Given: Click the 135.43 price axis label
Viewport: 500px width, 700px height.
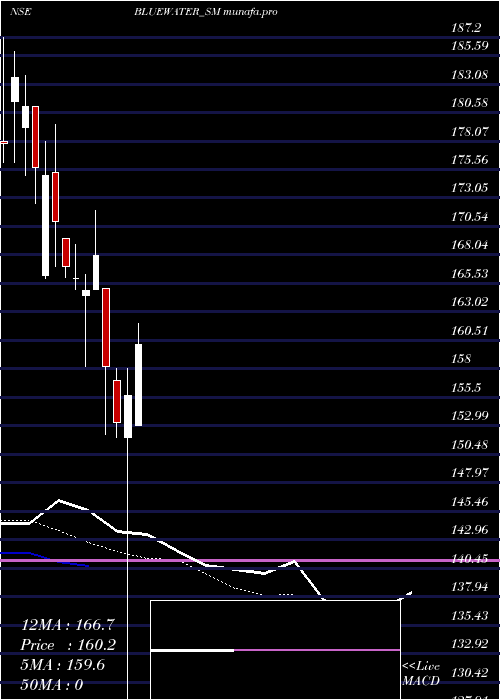Looking at the screenshot, I should tap(470, 615).
